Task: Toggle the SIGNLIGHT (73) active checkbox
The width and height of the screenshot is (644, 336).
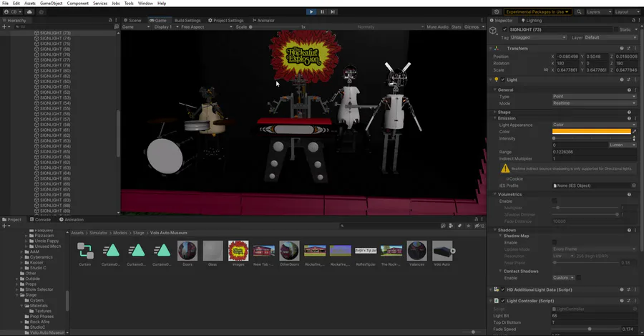Action: coord(504,29)
